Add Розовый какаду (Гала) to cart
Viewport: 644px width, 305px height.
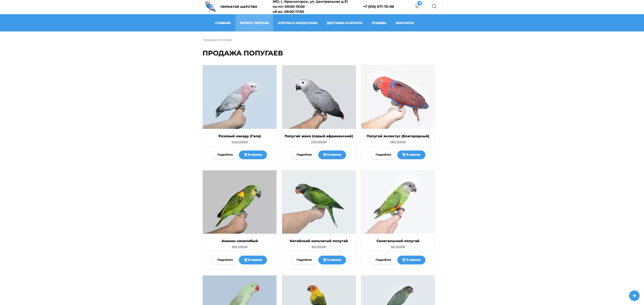[x=253, y=155]
